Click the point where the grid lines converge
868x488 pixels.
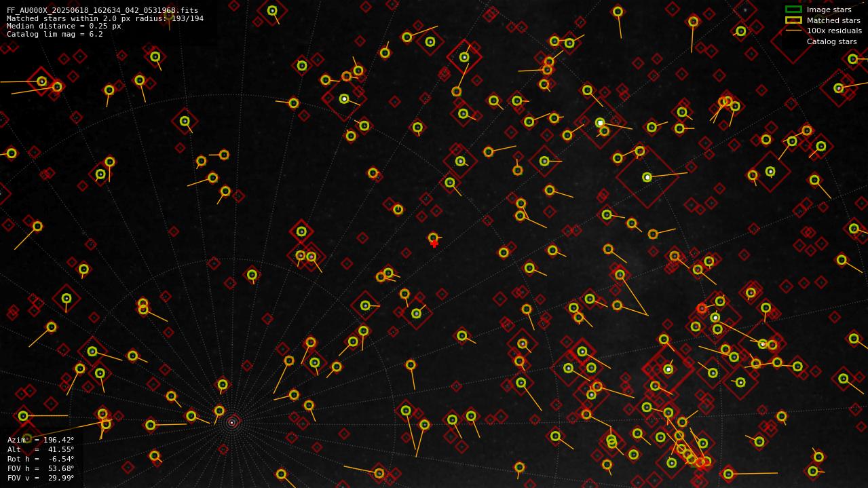tap(231, 422)
